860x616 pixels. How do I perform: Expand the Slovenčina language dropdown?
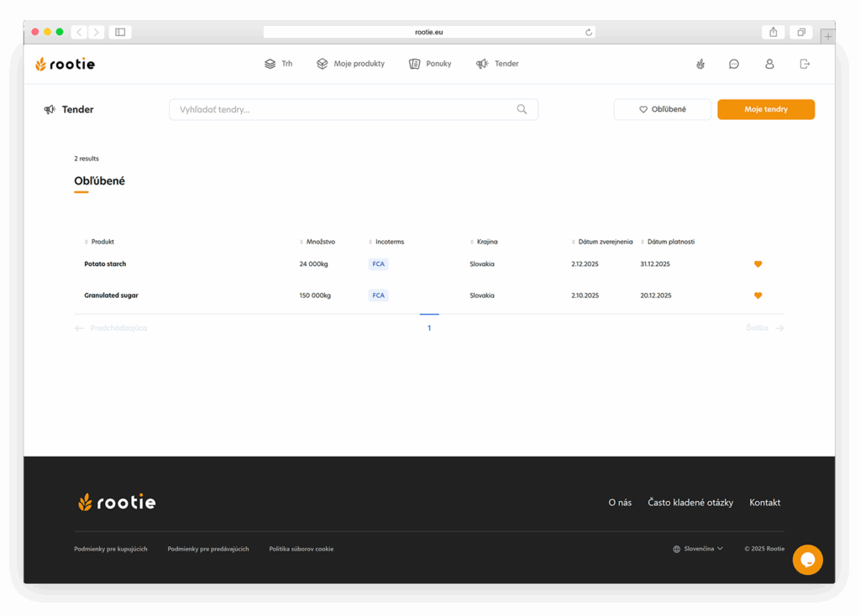coord(698,549)
